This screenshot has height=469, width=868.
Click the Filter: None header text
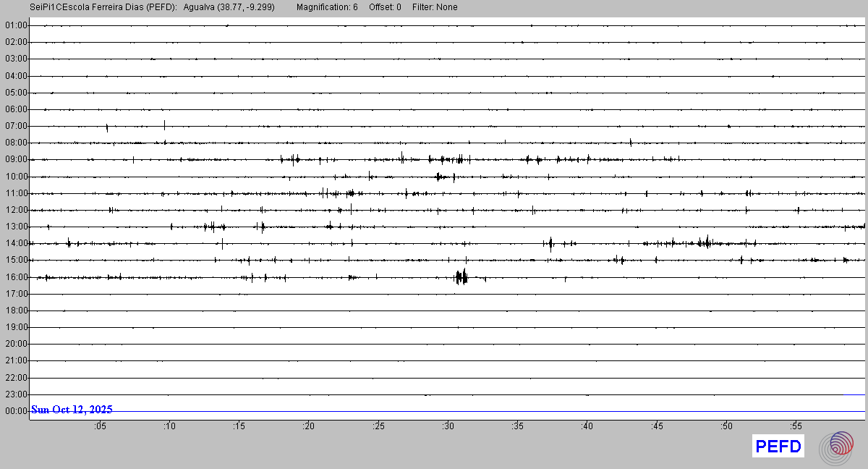click(x=435, y=7)
